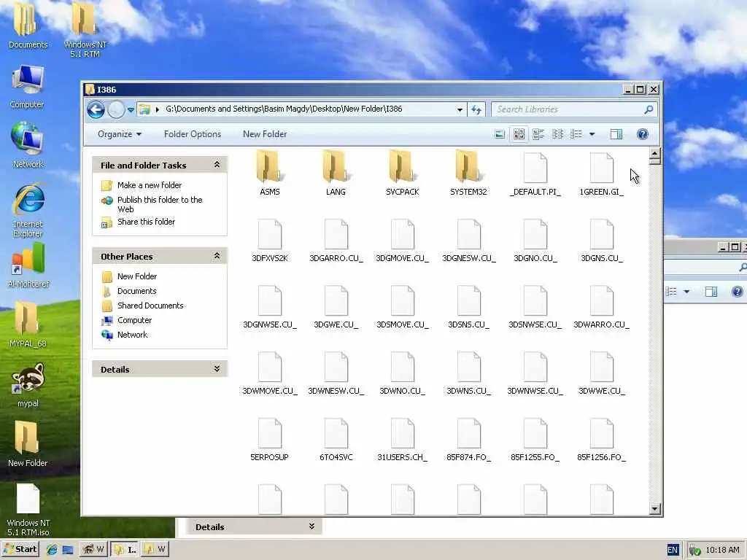Screen dimensions: 747x560
Task: Open Folder Options
Action: [193, 134]
